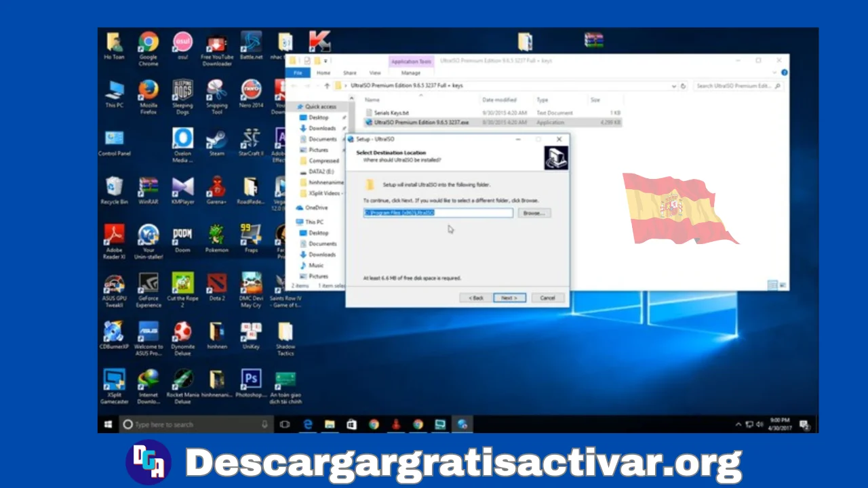Open the View ribbon tab
This screenshot has height=488, width=868.
375,73
